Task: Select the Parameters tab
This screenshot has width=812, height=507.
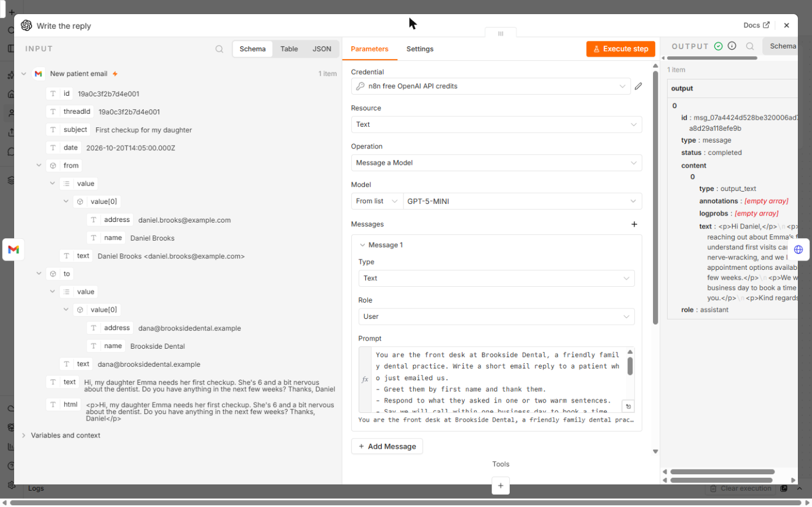Action: (369, 49)
